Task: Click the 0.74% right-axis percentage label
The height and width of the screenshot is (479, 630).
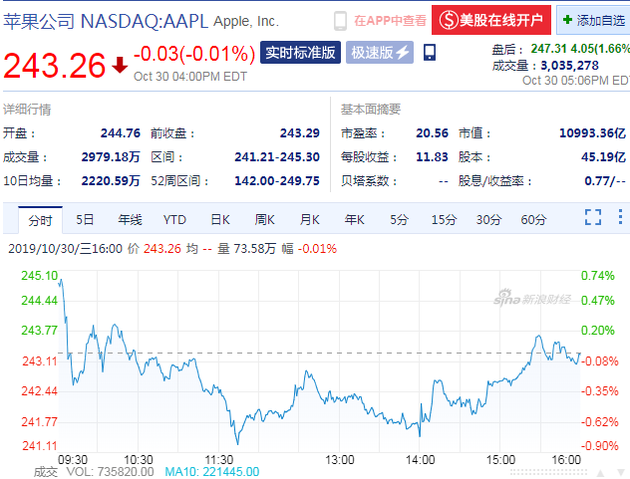Action: click(x=598, y=276)
